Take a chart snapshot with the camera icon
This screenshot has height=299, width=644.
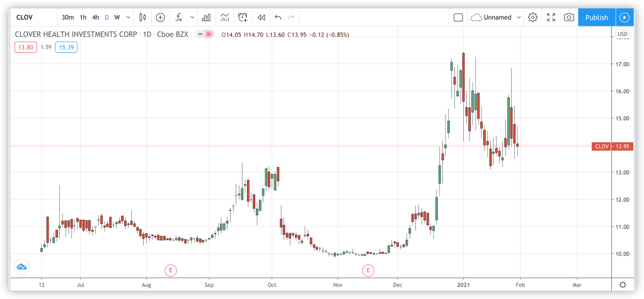[x=568, y=18]
